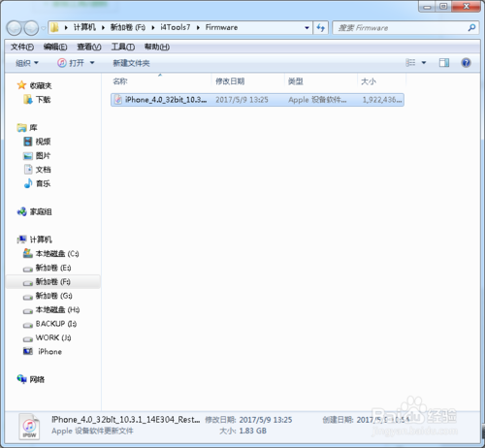Click the star icon beside 收藏夹
The image size is (485, 448).
tap(21, 85)
